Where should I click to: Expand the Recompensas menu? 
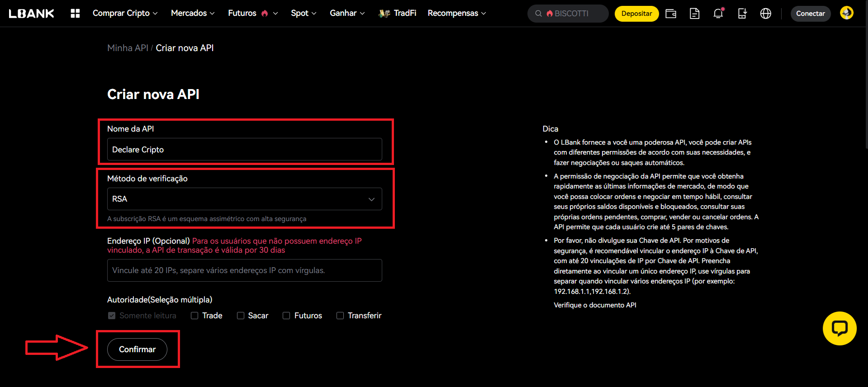click(x=457, y=14)
